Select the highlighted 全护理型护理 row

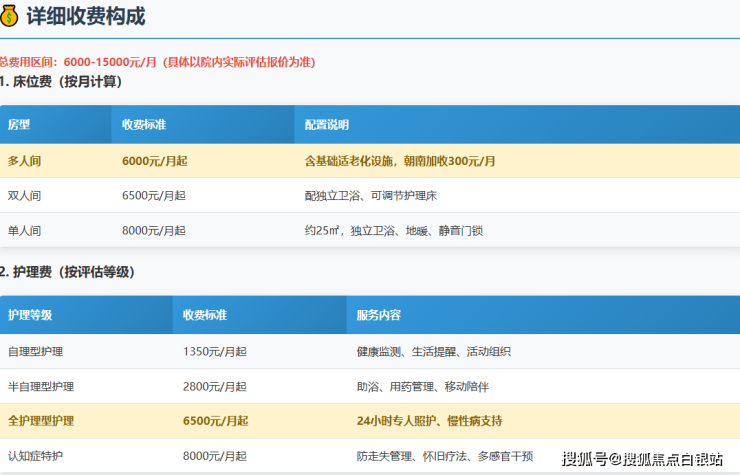(x=370, y=421)
